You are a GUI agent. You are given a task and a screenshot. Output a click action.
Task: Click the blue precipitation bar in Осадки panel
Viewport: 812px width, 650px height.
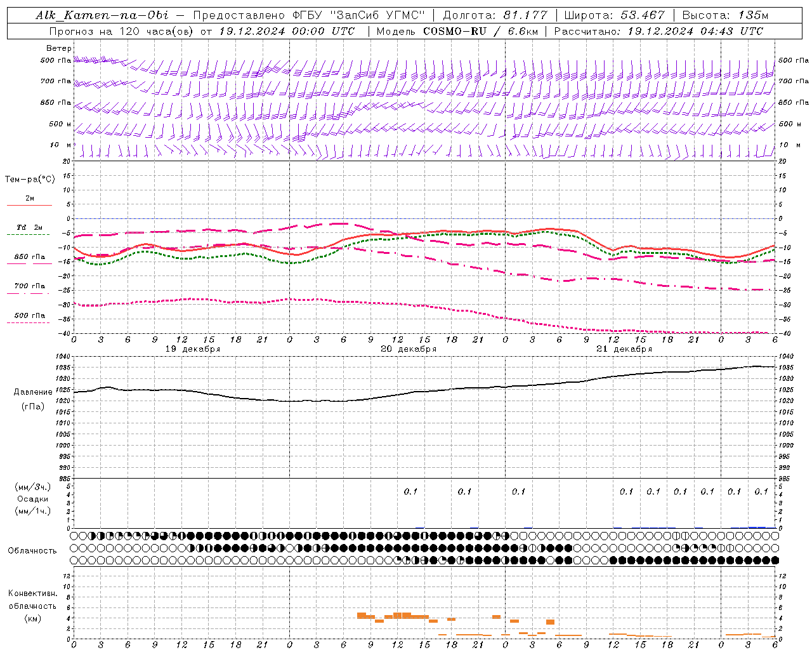point(757,527)
